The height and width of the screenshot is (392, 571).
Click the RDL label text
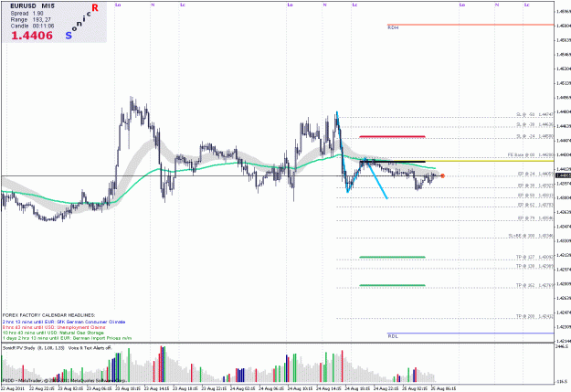pos(393,336)
